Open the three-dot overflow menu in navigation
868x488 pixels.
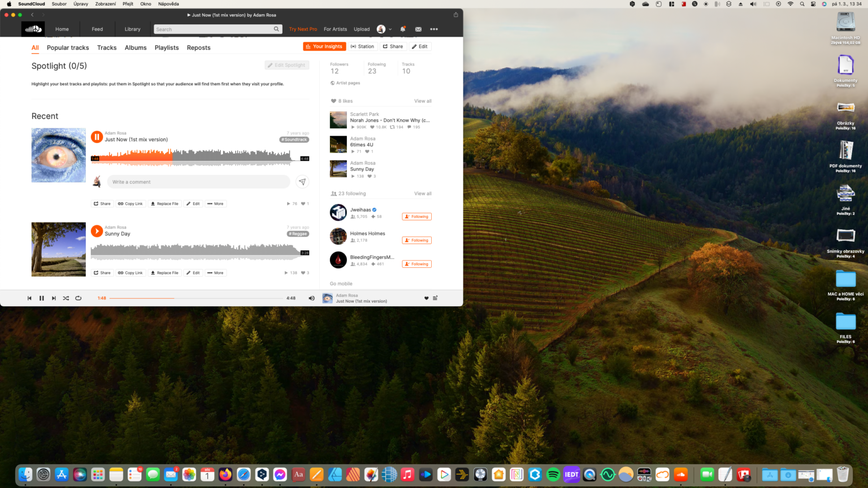[x=434, y=29]
